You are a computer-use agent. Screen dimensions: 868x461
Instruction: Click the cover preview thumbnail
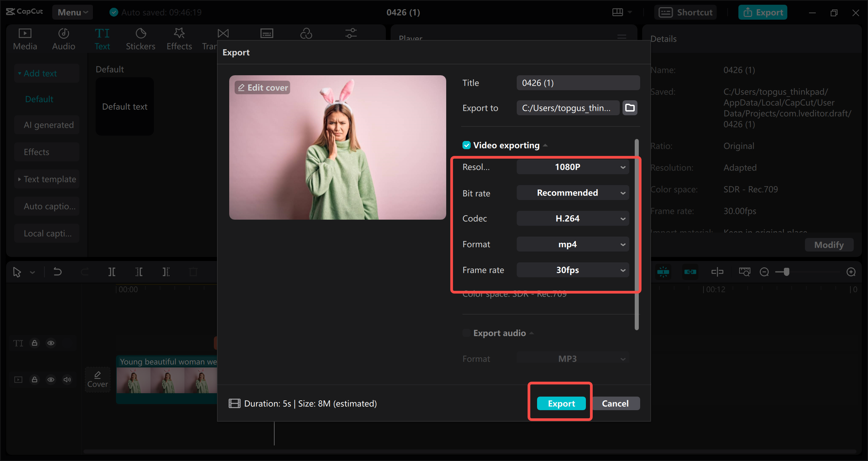point(337,147)
